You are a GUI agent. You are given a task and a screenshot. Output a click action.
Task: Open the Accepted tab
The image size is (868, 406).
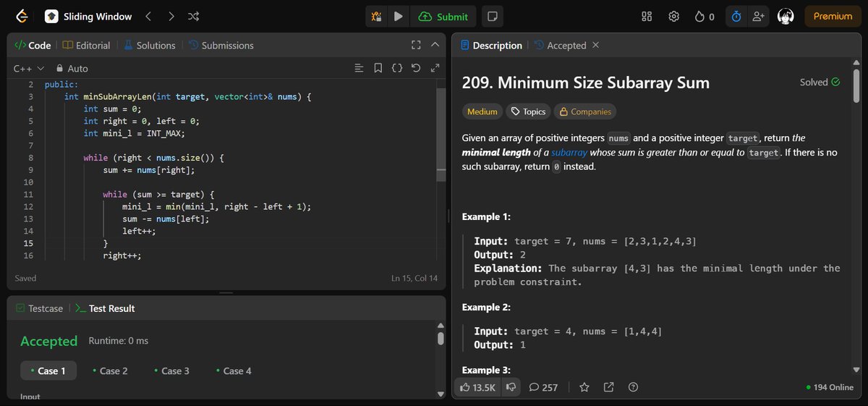(x=560, y=45)
